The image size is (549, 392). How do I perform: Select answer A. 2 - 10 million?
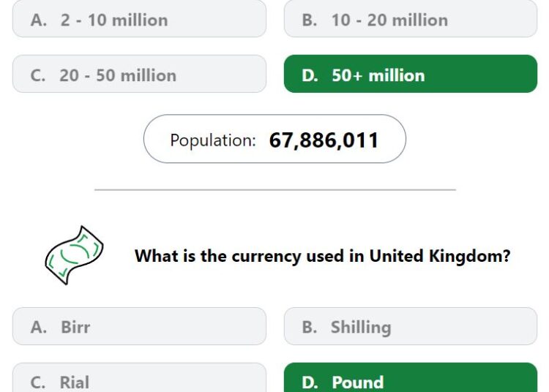[x=139, y=18]
